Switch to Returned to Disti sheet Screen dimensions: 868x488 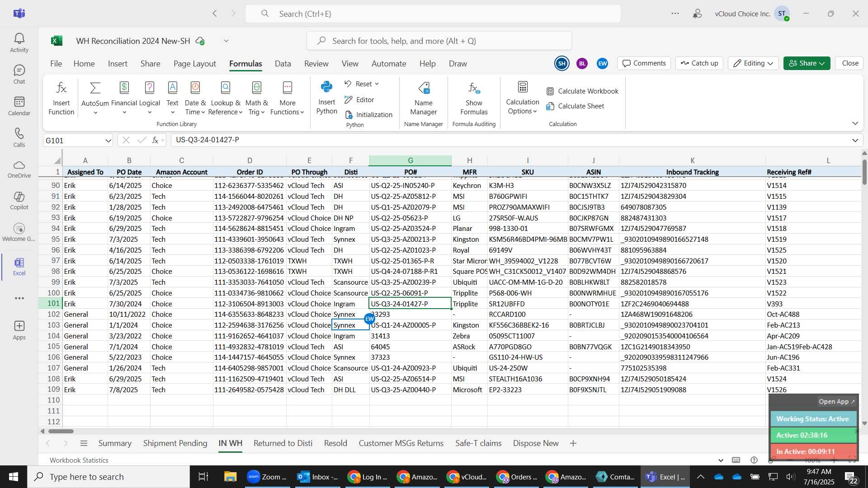(283, 443)
